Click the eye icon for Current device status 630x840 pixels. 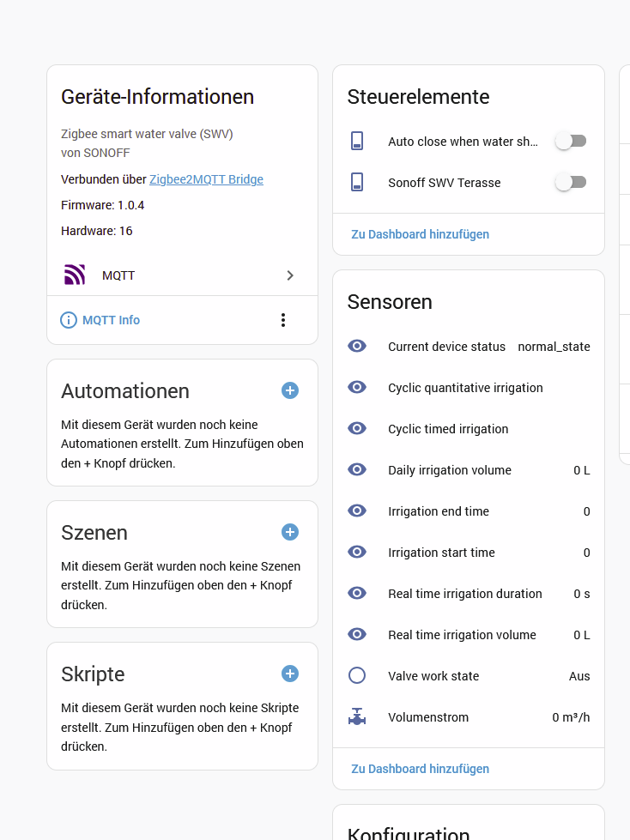[x=357, y=346]
